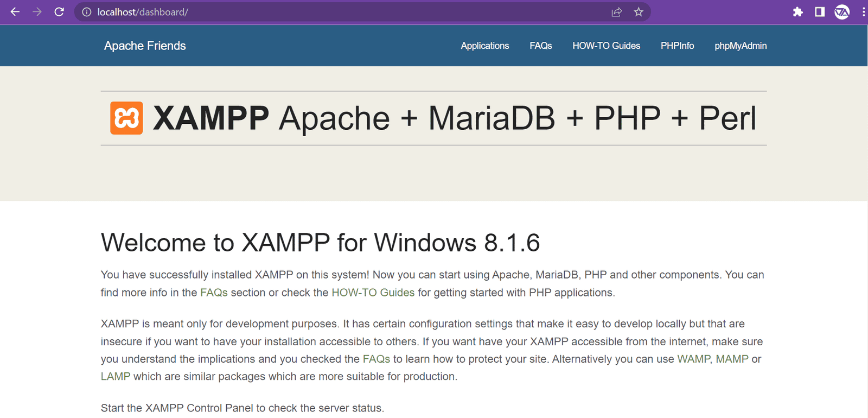The width and height of the screenshot is (868, 418).
Task: Click the browser forward arrow
Action: [37, 12]
